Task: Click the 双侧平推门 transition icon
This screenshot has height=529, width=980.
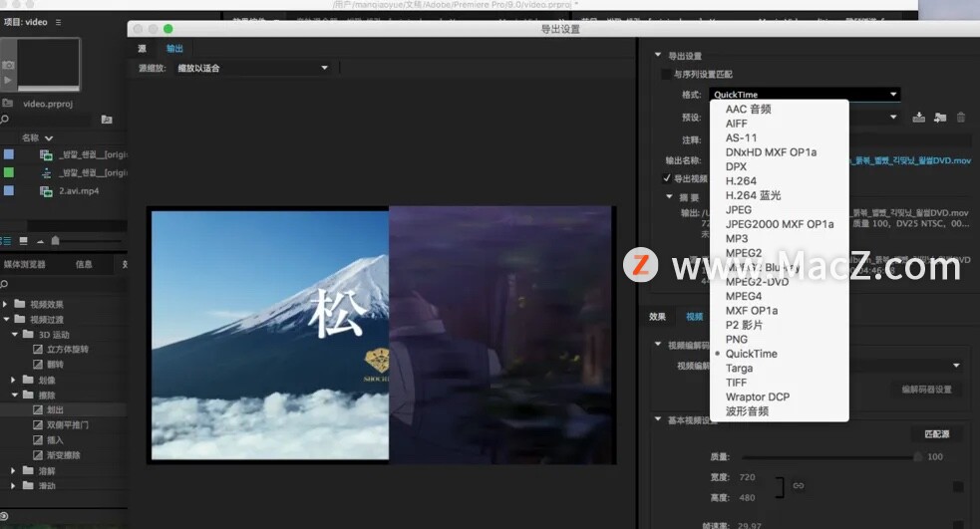Action: tap(38, 424)
